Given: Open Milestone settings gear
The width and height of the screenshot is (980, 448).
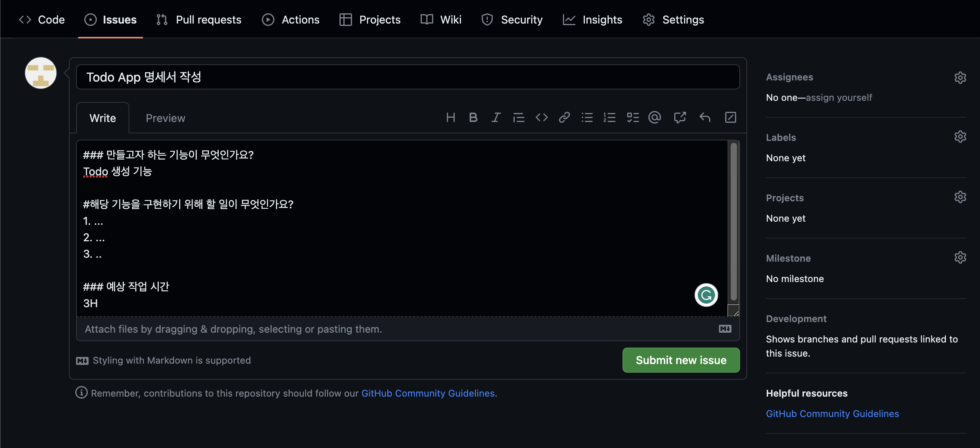Looking at the screenshot, I should (960, 258).
